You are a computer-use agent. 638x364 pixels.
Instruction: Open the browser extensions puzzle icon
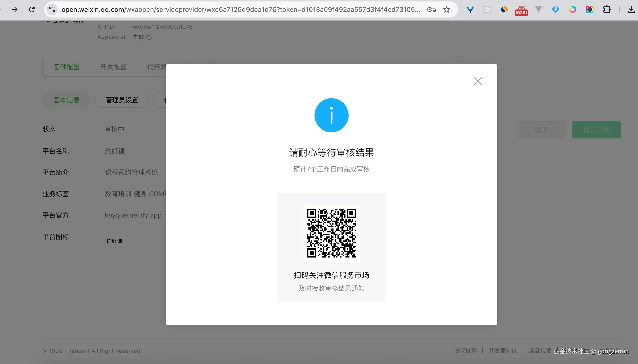[607, 9]
